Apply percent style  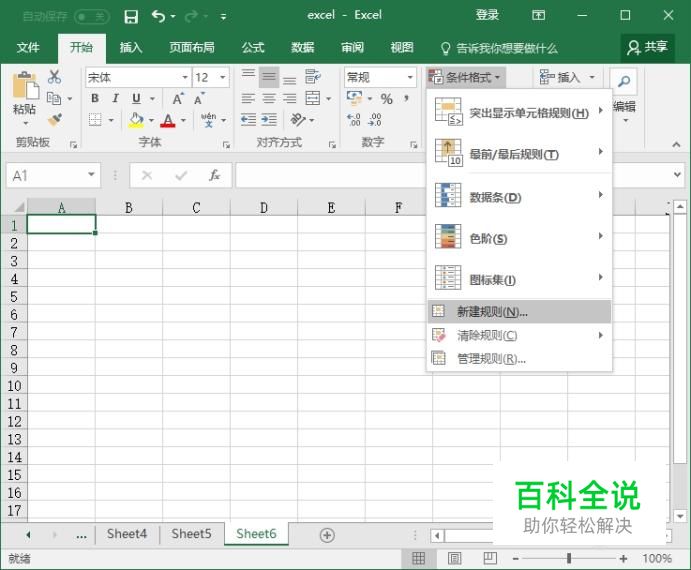tap(386, 99)
